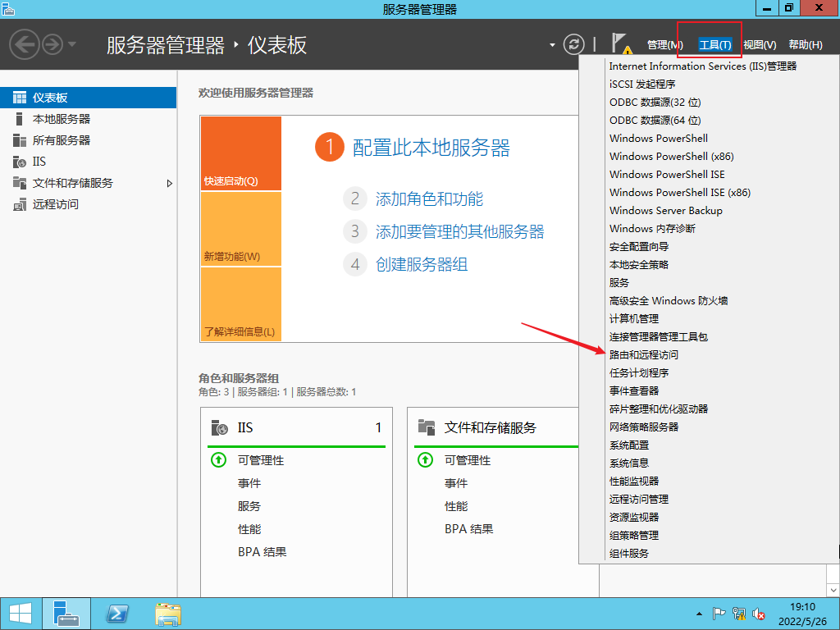Click the 所有服务器 sidebar icon
This screenshot has width=840, height=630.
[20, 140]
